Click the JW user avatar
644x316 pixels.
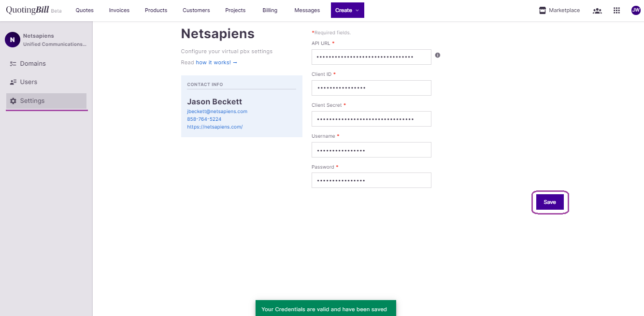pos(636,10)
